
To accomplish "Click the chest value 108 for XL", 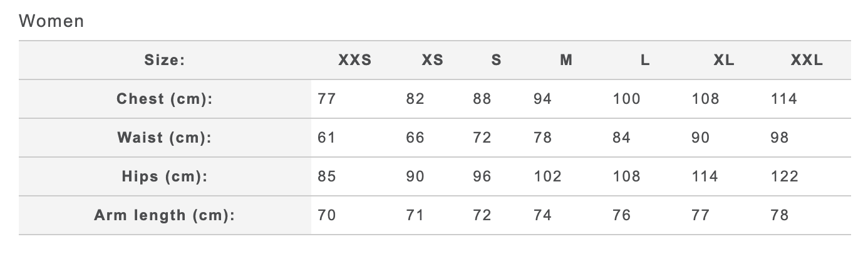I will point(705,99).
